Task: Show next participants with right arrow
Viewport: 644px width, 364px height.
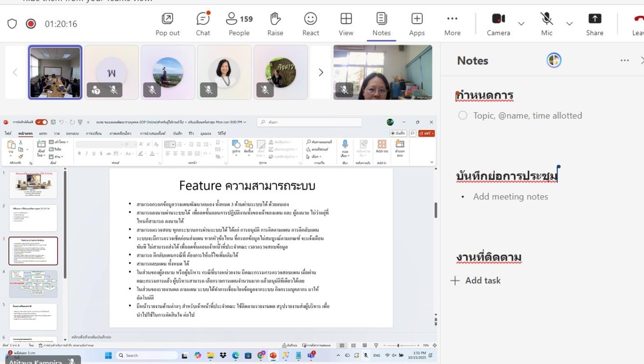Action: click(x=321, y=72)
